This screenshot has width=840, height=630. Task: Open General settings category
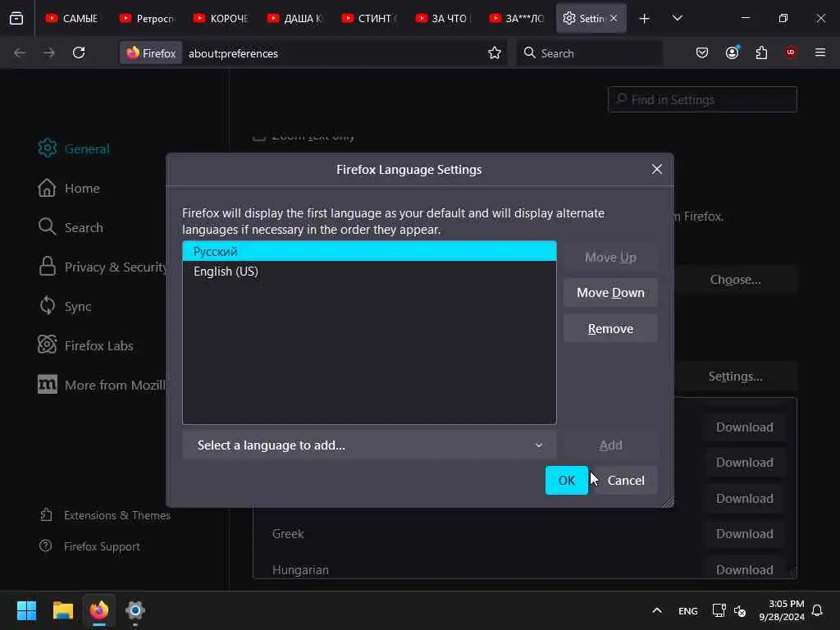point(74,148)
